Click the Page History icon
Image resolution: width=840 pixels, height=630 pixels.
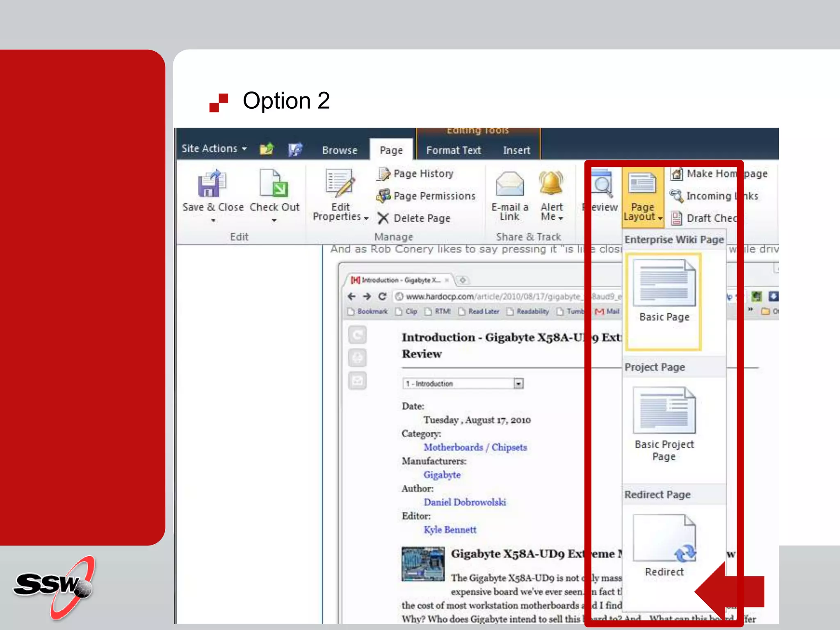click(384, 174)
